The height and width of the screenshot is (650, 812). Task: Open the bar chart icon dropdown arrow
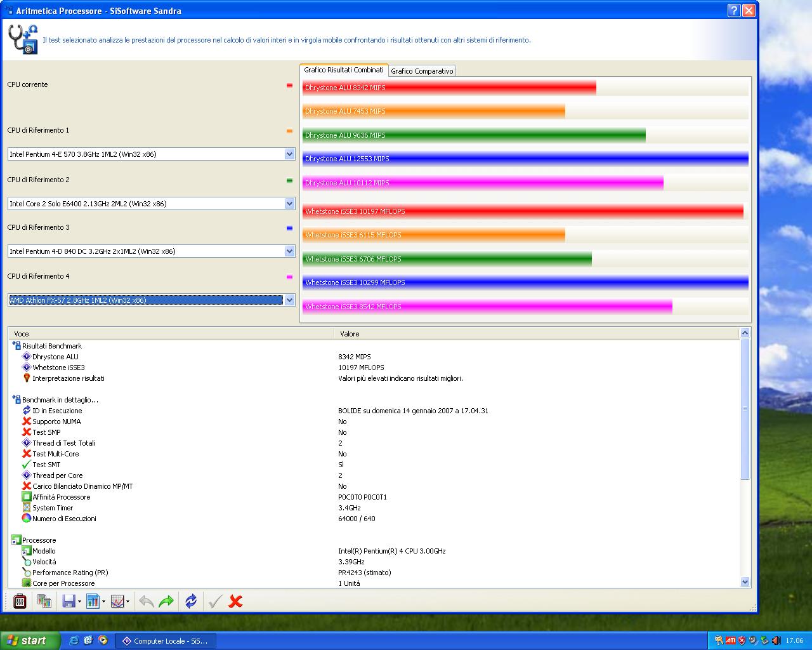tap(103, 601)
